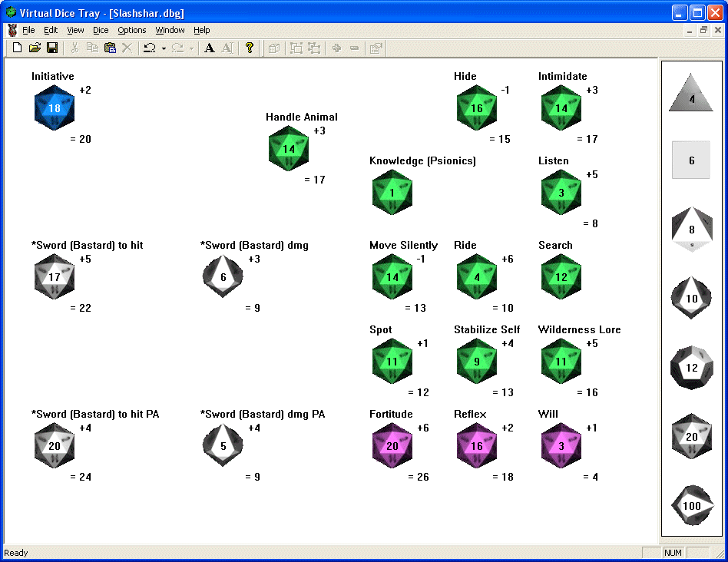
Task: Open the Edit menu
Action: point(51,30)
